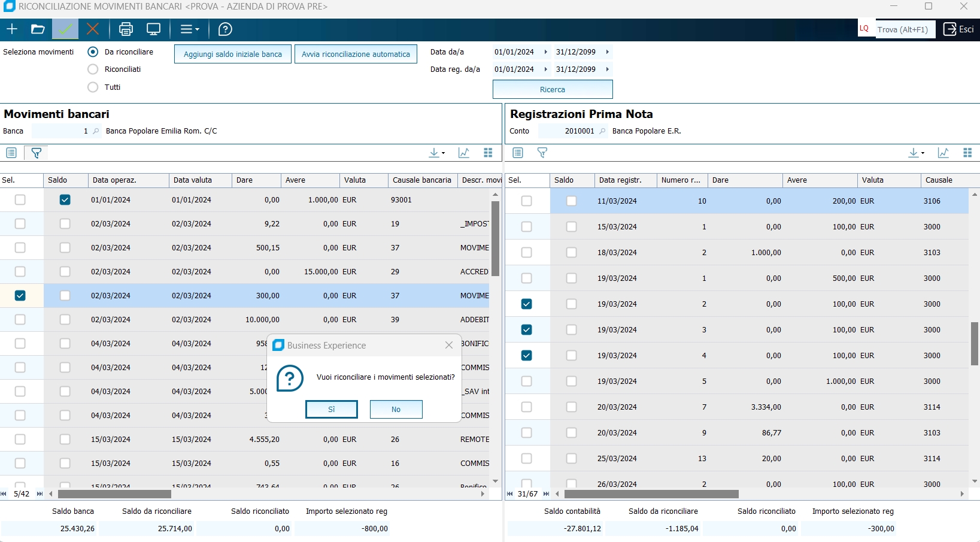Click the open folder icon in toolbar
980x542 pixels.
point(38,29)
